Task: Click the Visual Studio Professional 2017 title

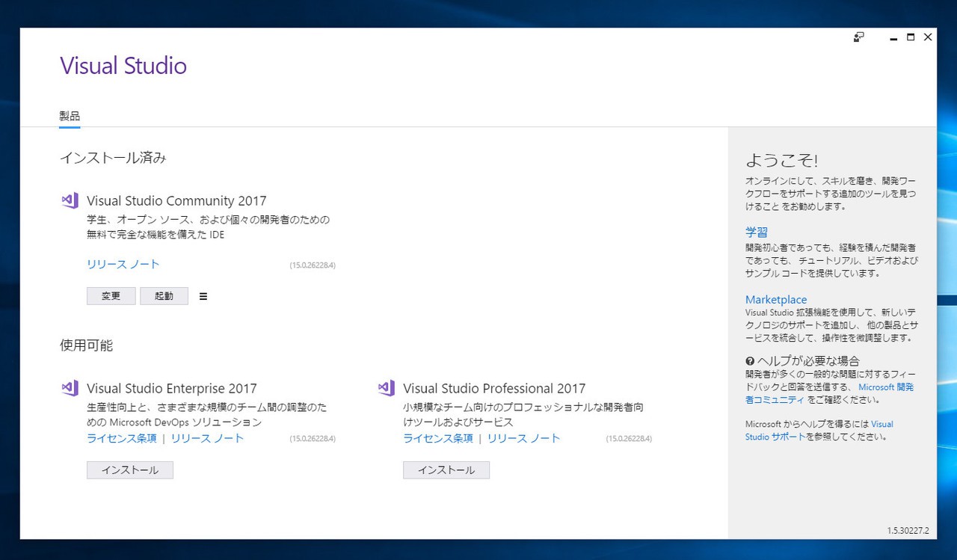Action: point(494,388)
